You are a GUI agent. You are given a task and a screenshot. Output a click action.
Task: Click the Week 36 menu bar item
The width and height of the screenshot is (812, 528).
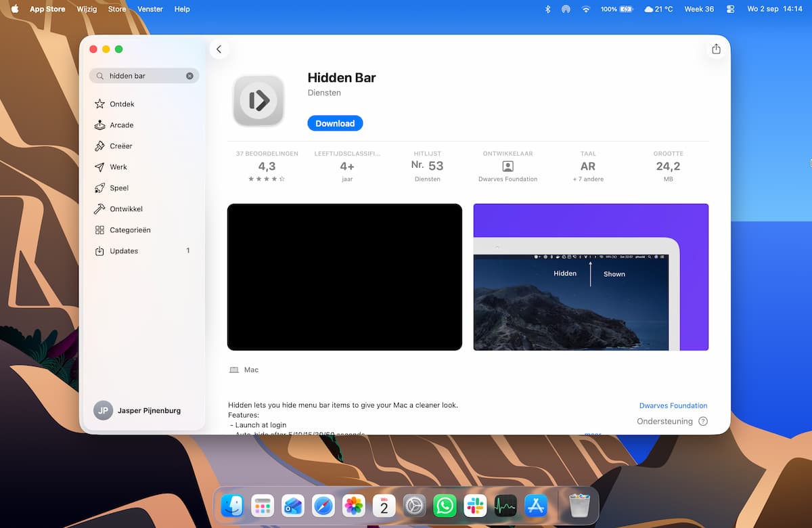[699, 9]
